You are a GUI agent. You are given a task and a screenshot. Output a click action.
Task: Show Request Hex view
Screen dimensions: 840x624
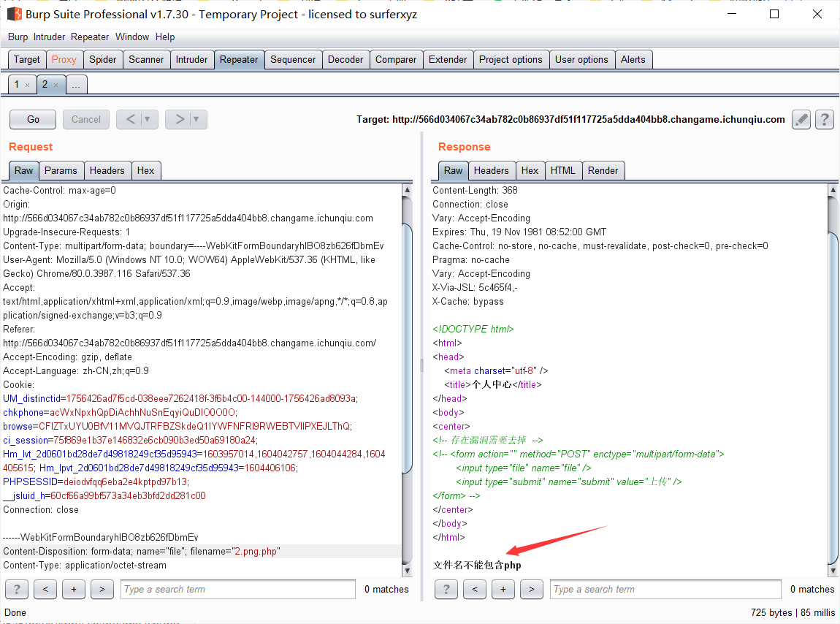click(x=145, y=170)
